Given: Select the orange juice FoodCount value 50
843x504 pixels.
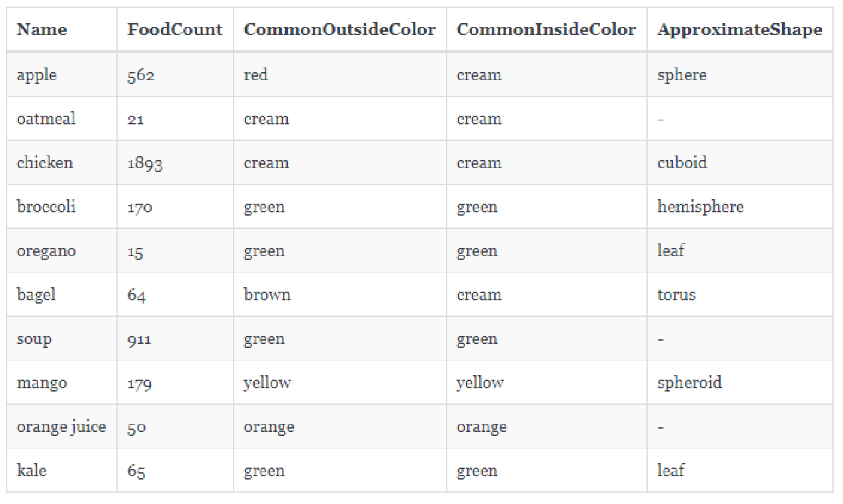Looking at the screenshot, I should pyautogui.click(x=136, y=427).
